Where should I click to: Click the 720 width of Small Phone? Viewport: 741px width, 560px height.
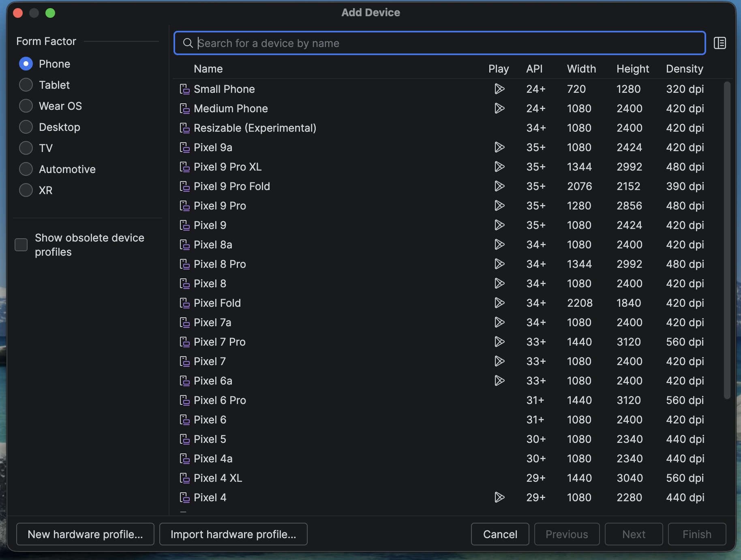pyautogui.click(x=576, y=89)
